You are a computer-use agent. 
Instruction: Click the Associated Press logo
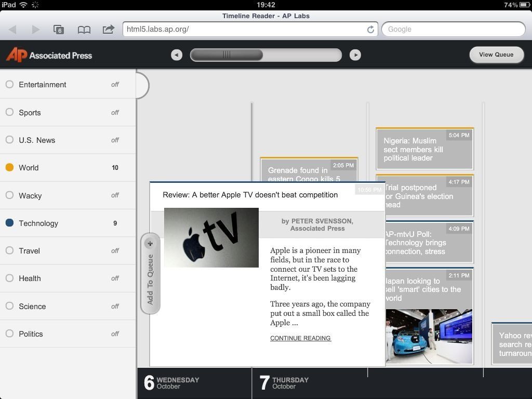49,55
